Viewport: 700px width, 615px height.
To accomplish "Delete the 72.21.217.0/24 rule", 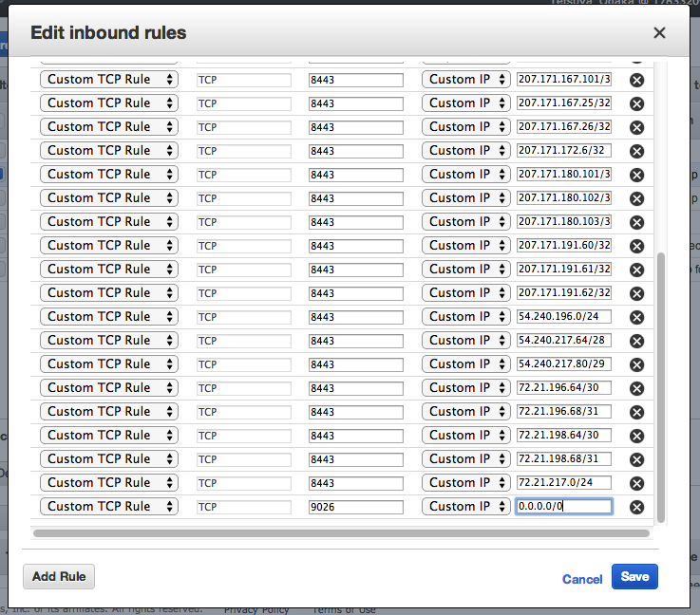I will click(636, 483).
